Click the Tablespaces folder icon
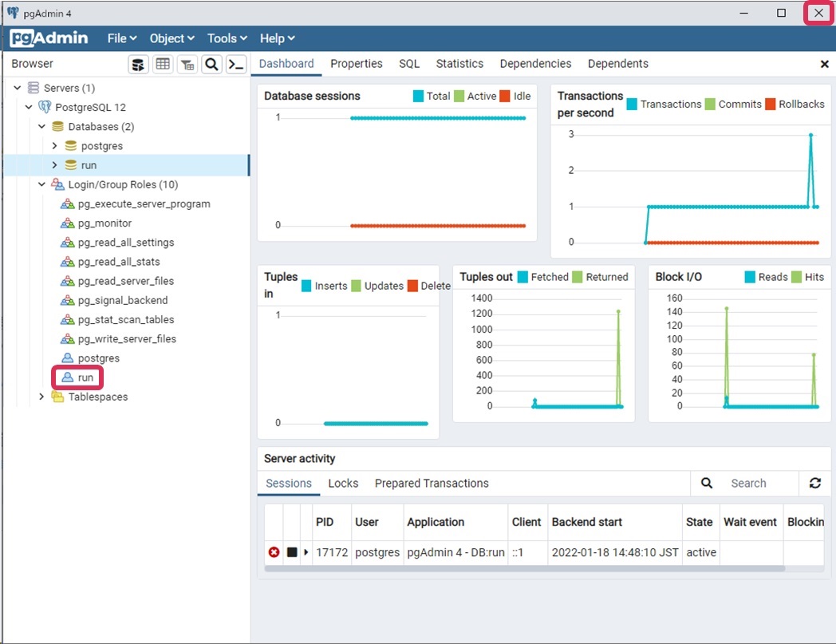Screen dimensions: 836x644 [x=57, y=397]
